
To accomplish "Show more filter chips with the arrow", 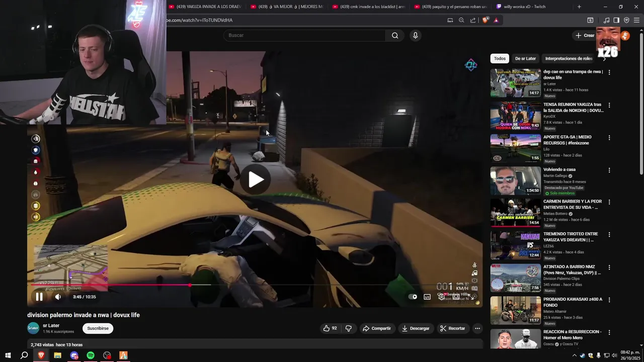I will (x=604, y=59).
